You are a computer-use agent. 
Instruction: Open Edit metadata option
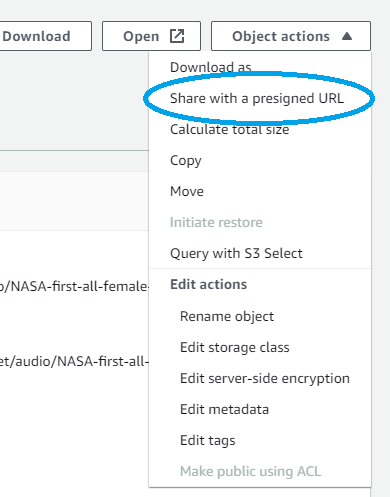coord(224,409)
